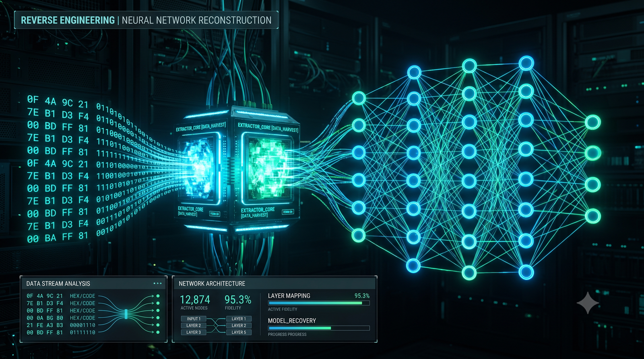The height and width of the screenshot is (359, 644).
Task: Click the PROGRESS PROGRESS caption
Action: [287, 334]
